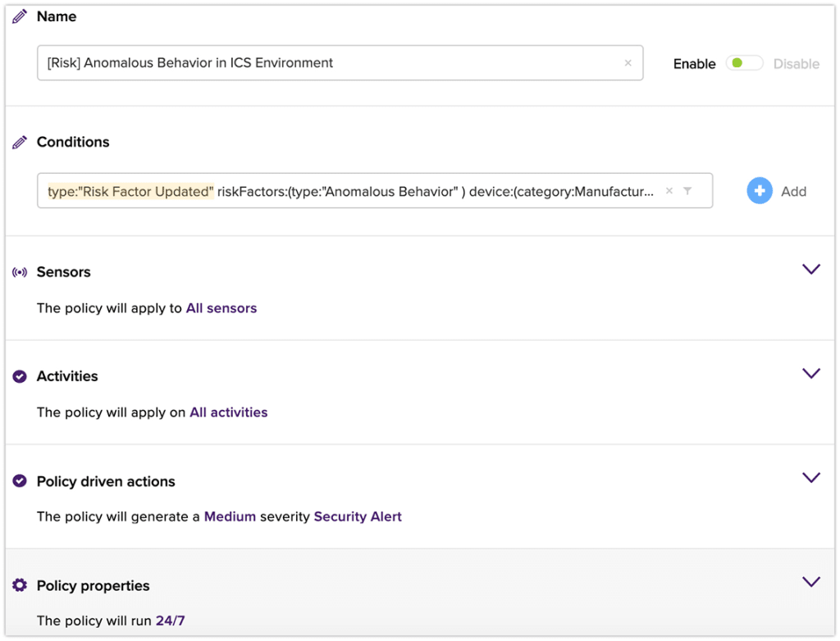This screenshot has height=641, width=840.
Task: Toggle the Enable/Disable policy switch
Action: click(744, 63)
